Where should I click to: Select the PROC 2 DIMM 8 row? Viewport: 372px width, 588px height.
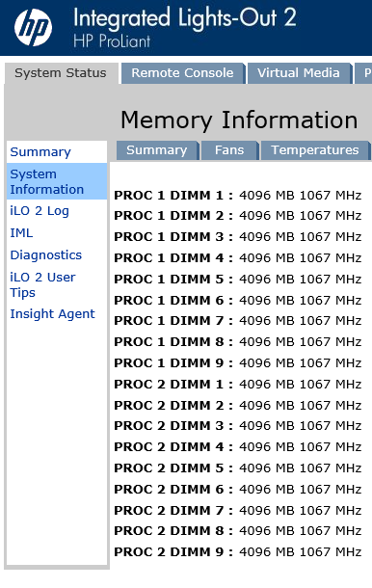pos(238,530)
